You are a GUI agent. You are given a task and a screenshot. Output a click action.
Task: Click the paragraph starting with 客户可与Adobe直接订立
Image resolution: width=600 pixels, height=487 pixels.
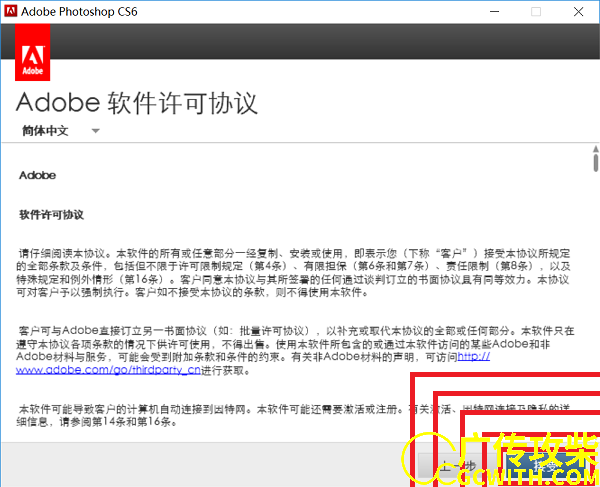[295, 350]
